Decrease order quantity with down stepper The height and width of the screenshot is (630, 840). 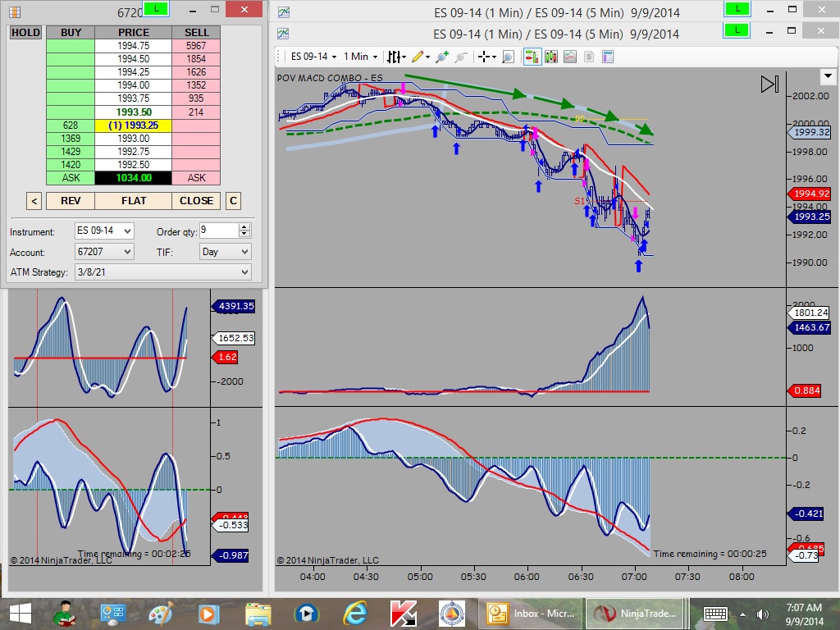click(x=244, y=234)
